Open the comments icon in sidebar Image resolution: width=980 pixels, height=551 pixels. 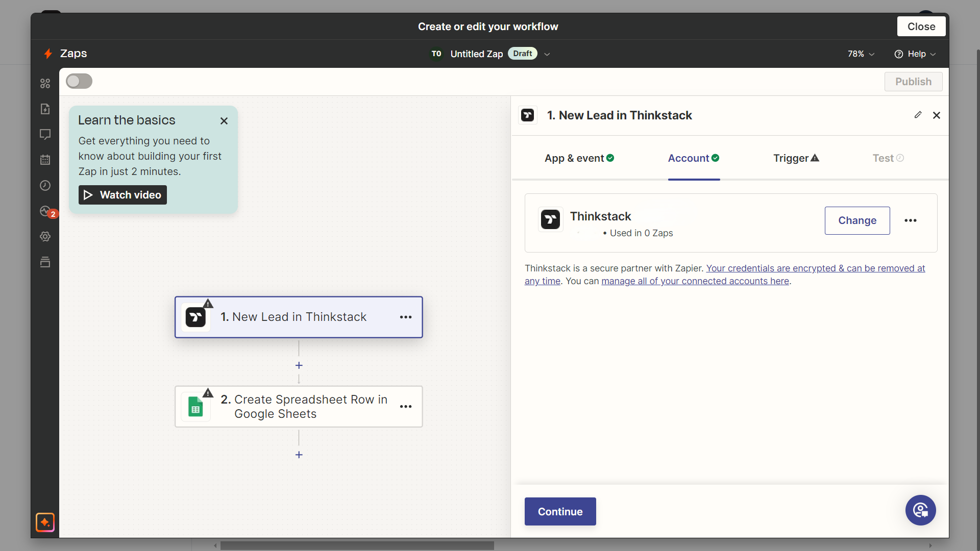click(x=45, y=134)
